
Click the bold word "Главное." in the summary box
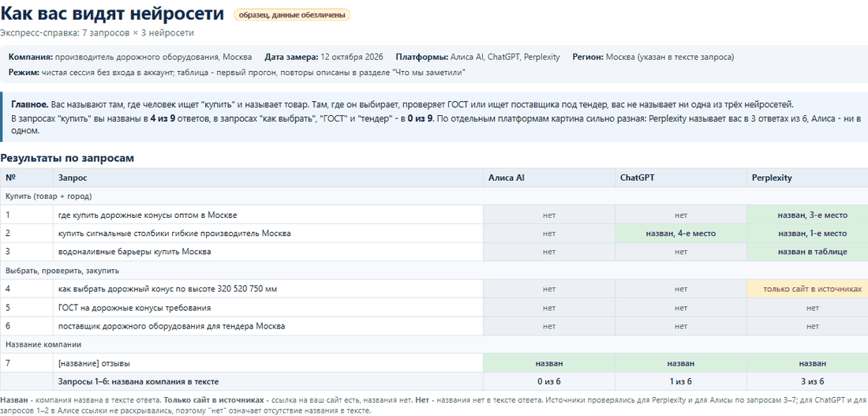[28, 104]
